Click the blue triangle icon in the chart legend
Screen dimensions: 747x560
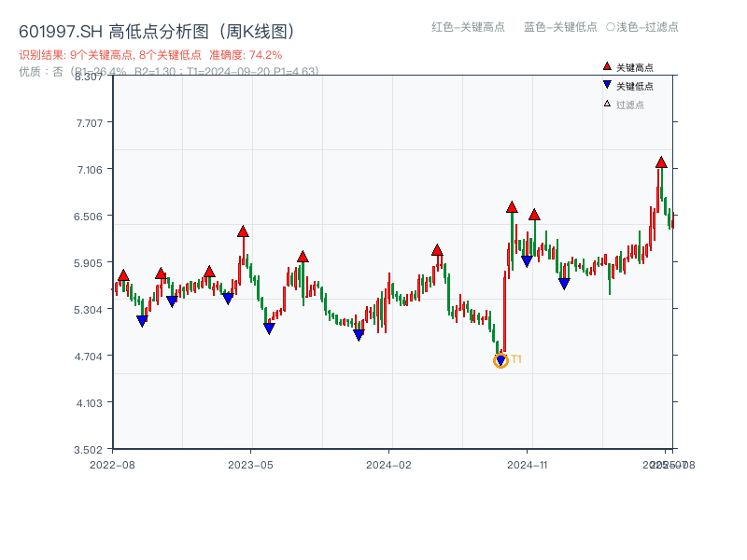[x=607, y=85]
